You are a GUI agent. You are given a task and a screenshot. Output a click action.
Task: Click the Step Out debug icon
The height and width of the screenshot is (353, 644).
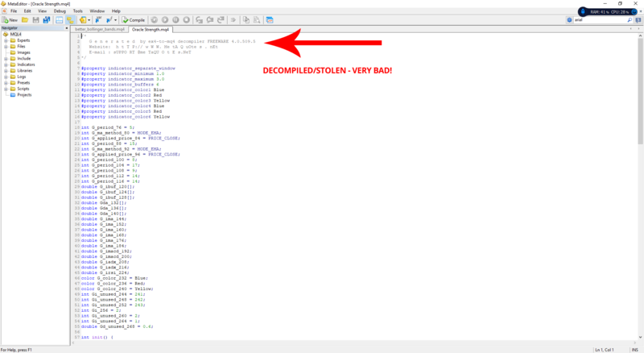click(221, 20)
